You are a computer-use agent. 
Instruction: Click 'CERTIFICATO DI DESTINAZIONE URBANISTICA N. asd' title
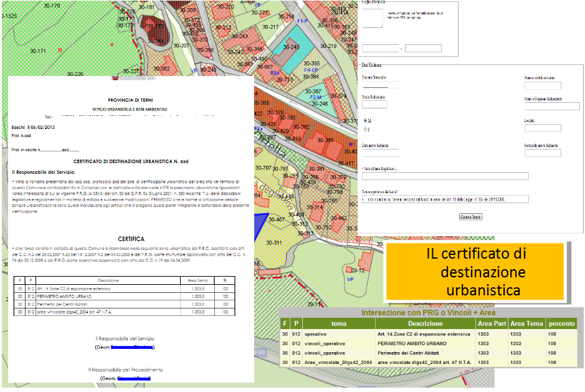131,161
